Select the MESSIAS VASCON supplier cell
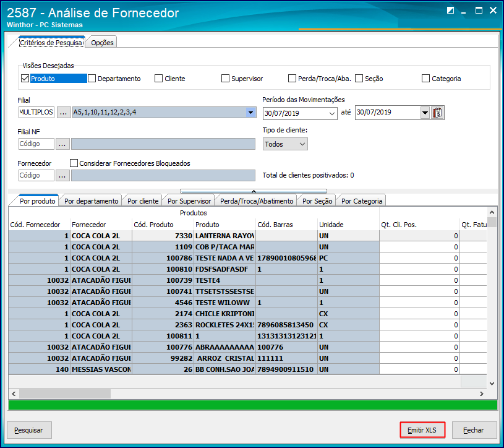The width and height of the screenshot is (504, 448). tap(101, 369)
